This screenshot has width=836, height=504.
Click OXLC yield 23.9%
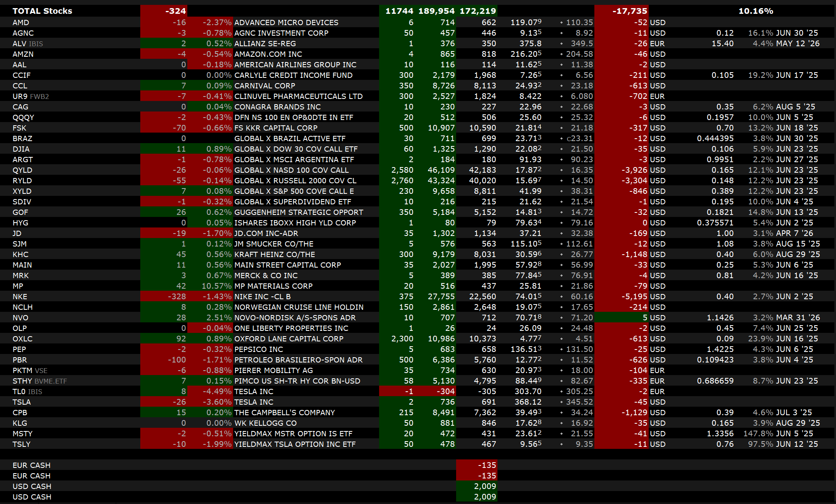[761, 339]
